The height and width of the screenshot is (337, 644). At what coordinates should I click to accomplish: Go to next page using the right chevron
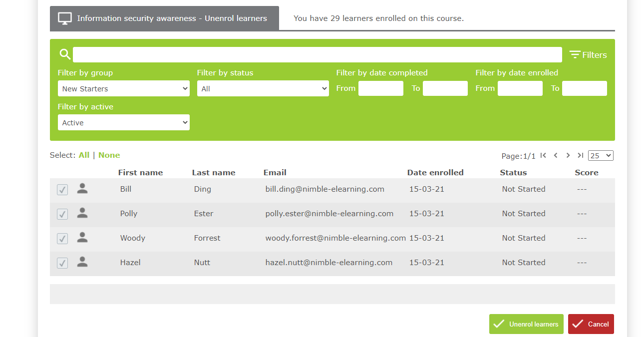tap(568, 155)
